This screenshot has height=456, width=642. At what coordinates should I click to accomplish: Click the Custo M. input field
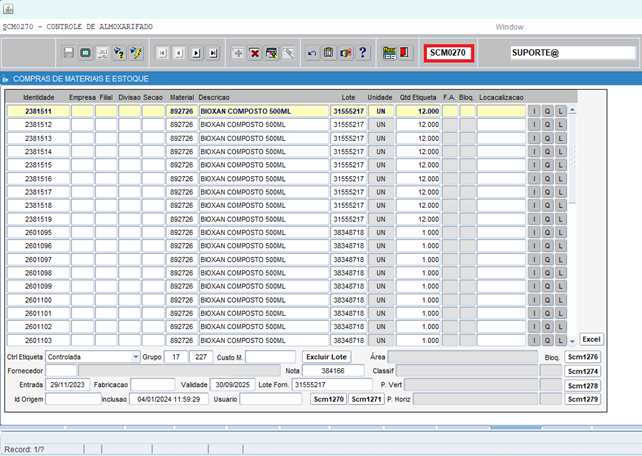[270, 357]
